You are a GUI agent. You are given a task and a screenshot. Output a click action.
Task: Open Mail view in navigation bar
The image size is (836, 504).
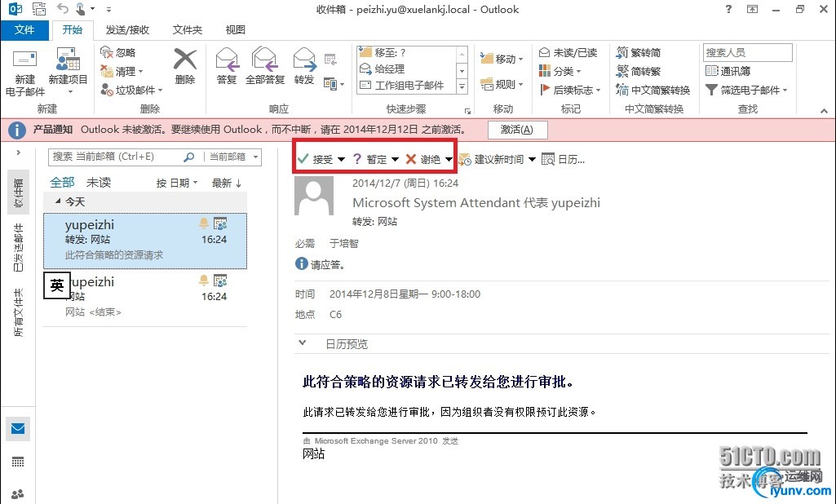click(x=18, y=429)
